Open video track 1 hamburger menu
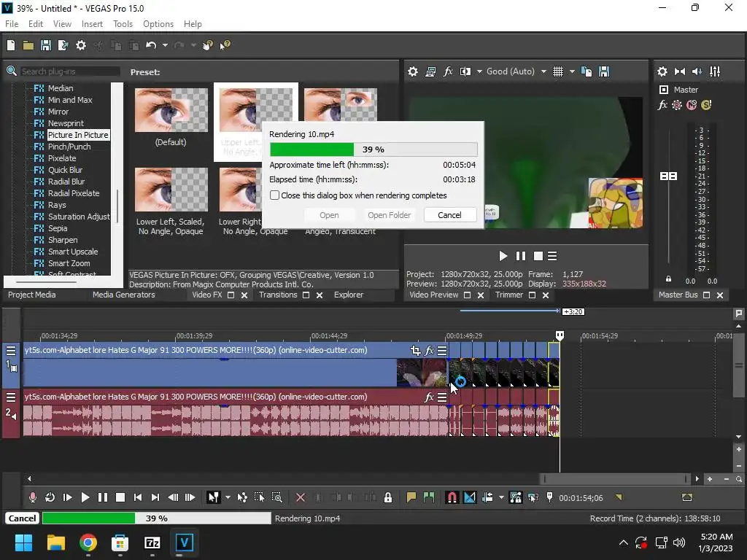Image resolution: width=747 pixels, height=560 pixels. (10, 351)
